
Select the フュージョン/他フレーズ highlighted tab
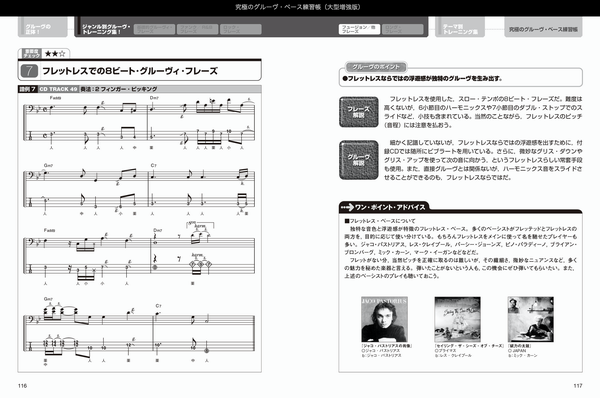(359, 29)
